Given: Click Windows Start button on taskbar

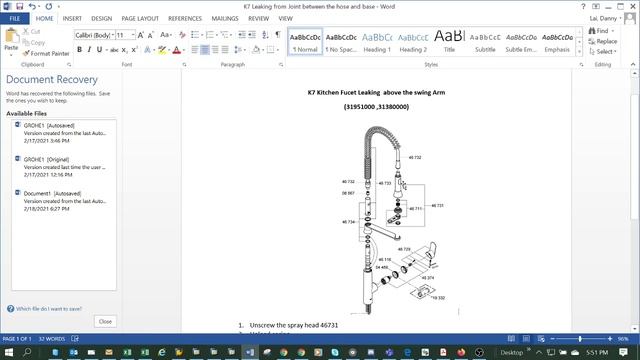Looking at the screenshot, I should point(9,352).
